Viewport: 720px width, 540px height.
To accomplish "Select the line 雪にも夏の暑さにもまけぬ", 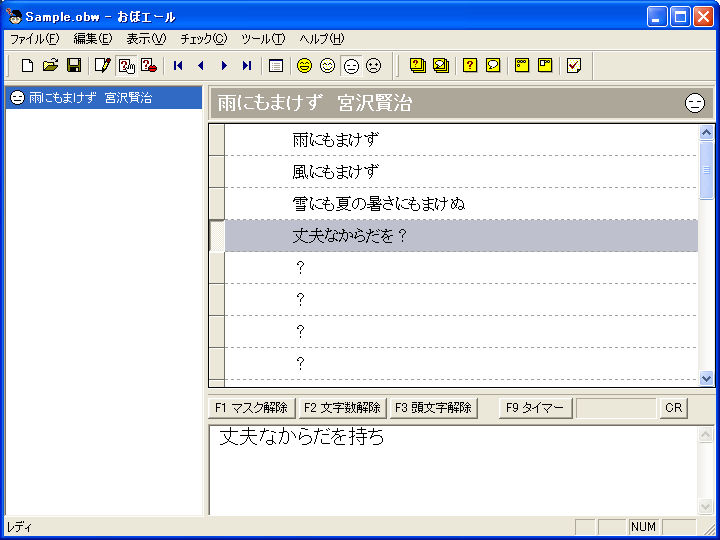I will pyautogui.click(x=461, y=203).
